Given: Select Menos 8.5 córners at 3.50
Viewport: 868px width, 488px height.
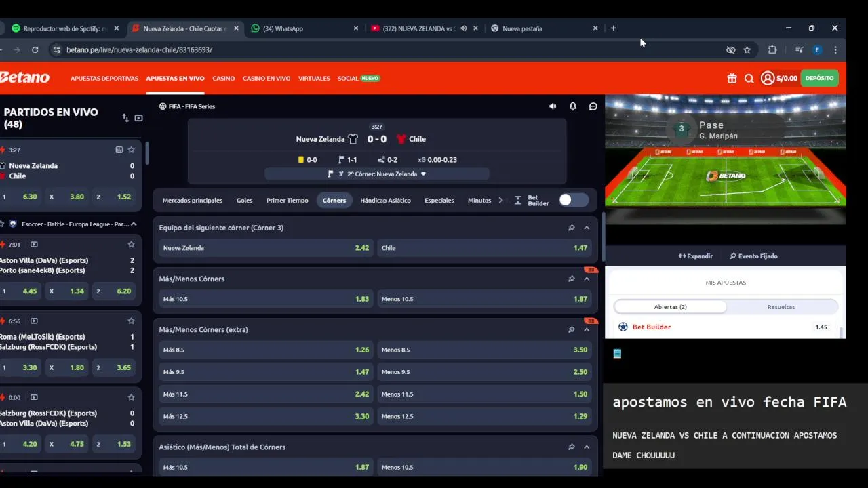Looking at the screenshot, I should [x=484, y=350].
